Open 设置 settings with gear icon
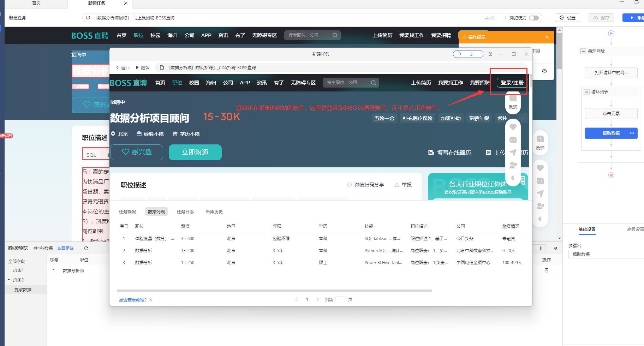This screenshot has height=346, width=644. [x=567, y=18]
